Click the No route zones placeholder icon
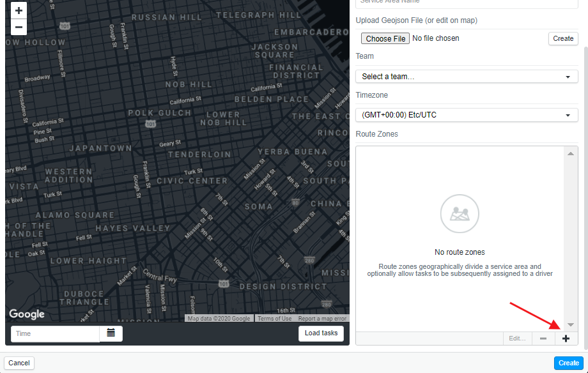This screenshot has width=588, height=373. 460,214
